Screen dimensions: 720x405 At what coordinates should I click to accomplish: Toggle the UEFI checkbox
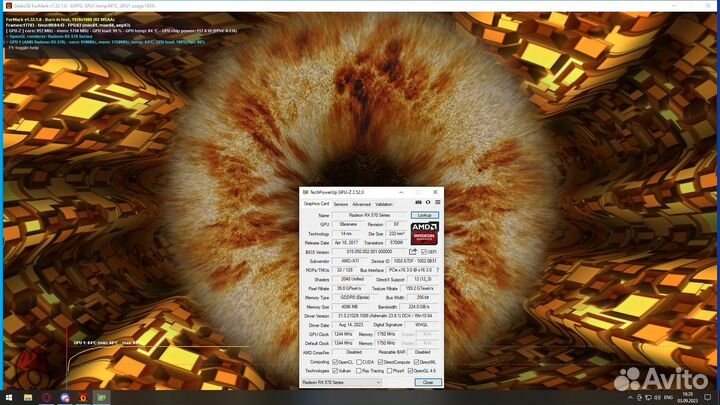click(424, 252)
